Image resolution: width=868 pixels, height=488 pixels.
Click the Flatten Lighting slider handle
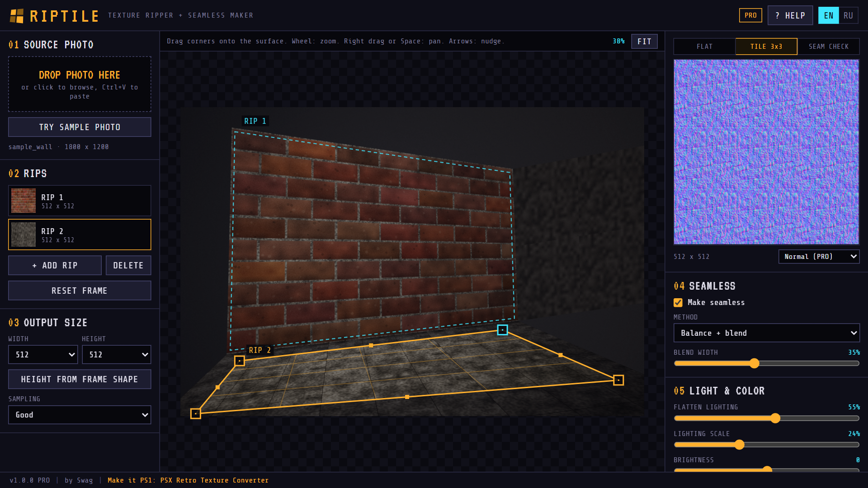(x=775, y=418)
